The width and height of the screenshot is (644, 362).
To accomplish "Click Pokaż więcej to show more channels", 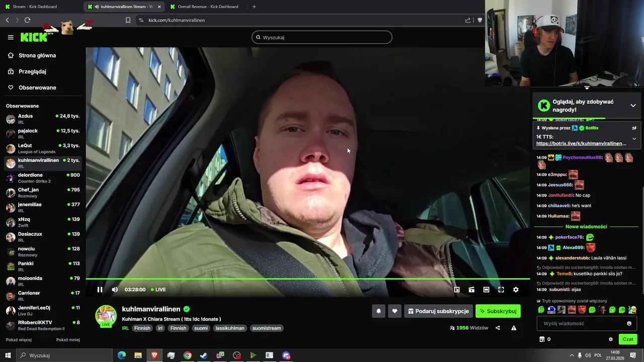I will pos(19,340).
